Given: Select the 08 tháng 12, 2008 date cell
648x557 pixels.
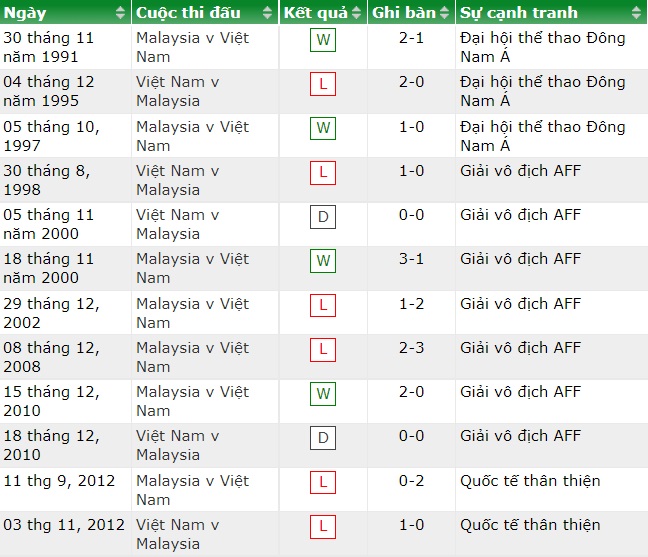Looking at the screenshot, I should click(x=52, y=357).
